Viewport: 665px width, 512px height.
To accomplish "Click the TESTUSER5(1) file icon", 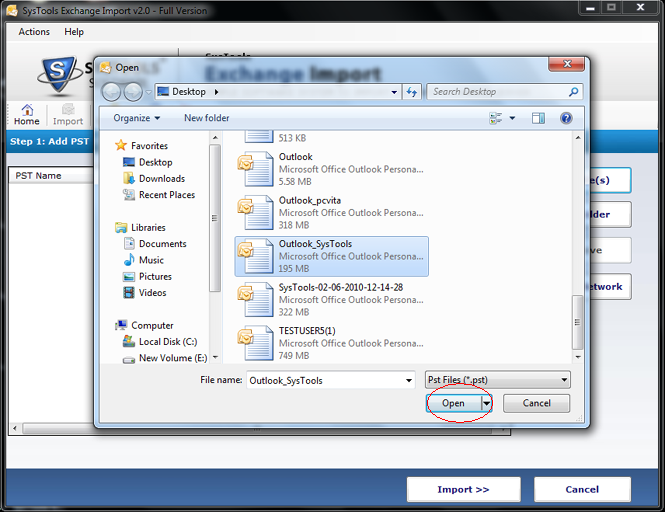I will (x=255, y=343).
